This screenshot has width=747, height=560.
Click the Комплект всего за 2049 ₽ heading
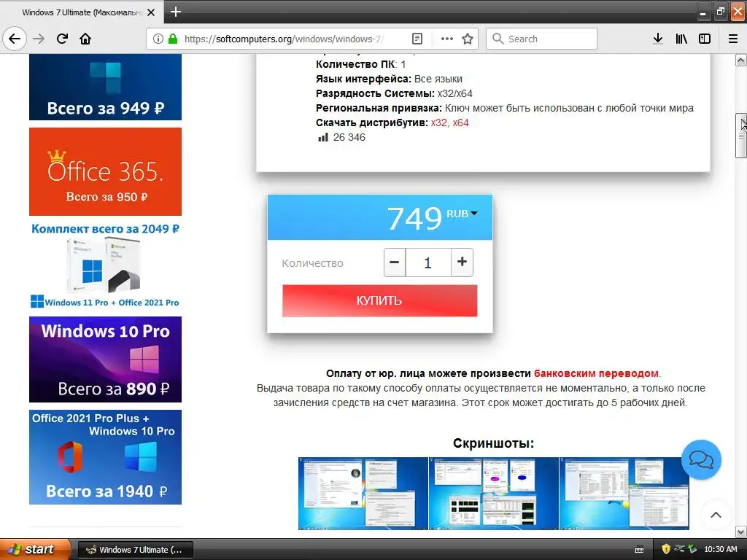tap(105, 228)
